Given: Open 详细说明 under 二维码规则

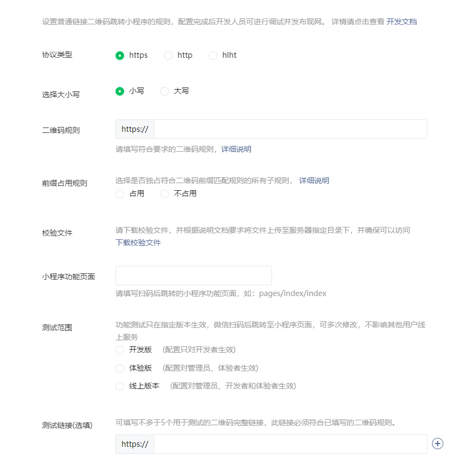Looking at the screenshot, I should [236, 149].
